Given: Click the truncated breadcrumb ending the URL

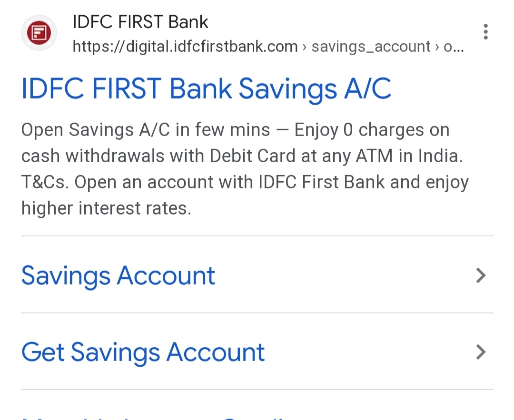Looking at the screenshot, I should click(454, 47).
